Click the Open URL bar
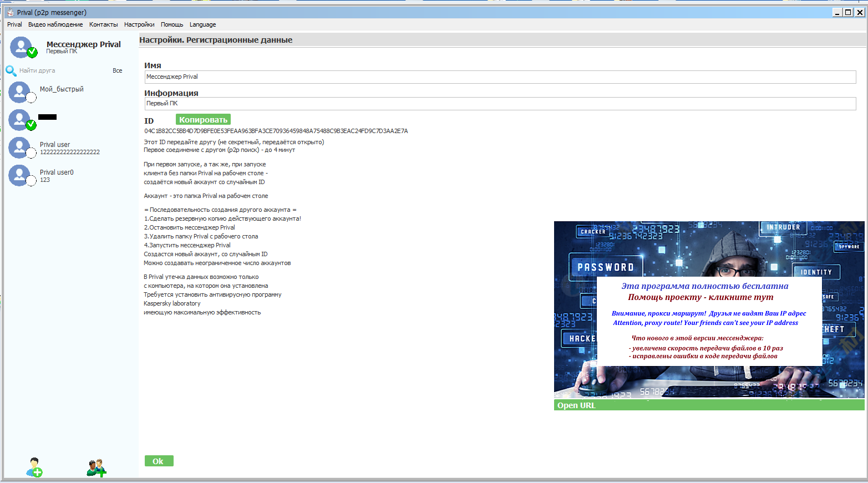Screen dimensions: 868x483 pyautogui.click(x=708, y=405)
